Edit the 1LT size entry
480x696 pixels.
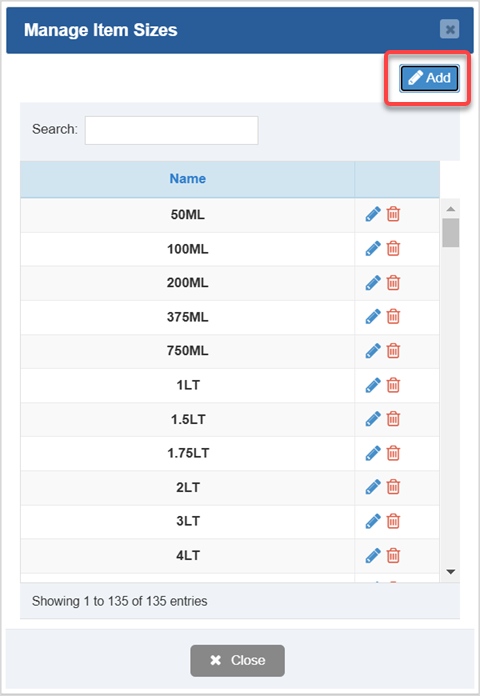(x=373, y=385)
